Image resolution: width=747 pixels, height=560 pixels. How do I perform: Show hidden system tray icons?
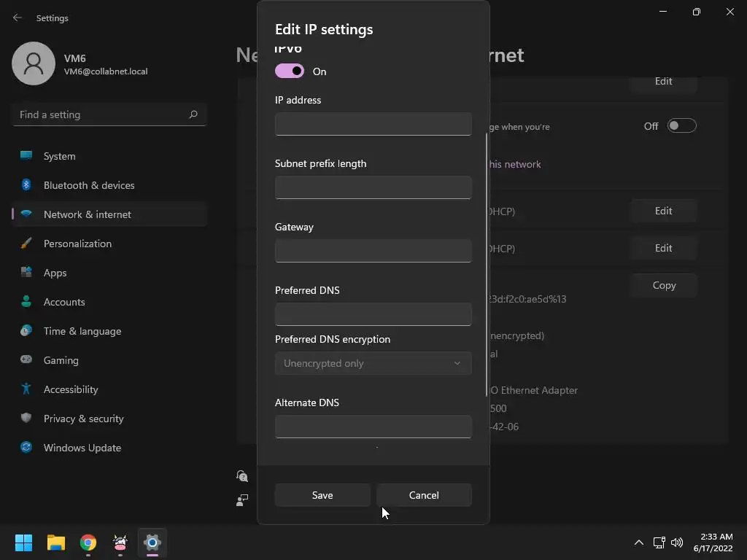click(x=638, y=542)
